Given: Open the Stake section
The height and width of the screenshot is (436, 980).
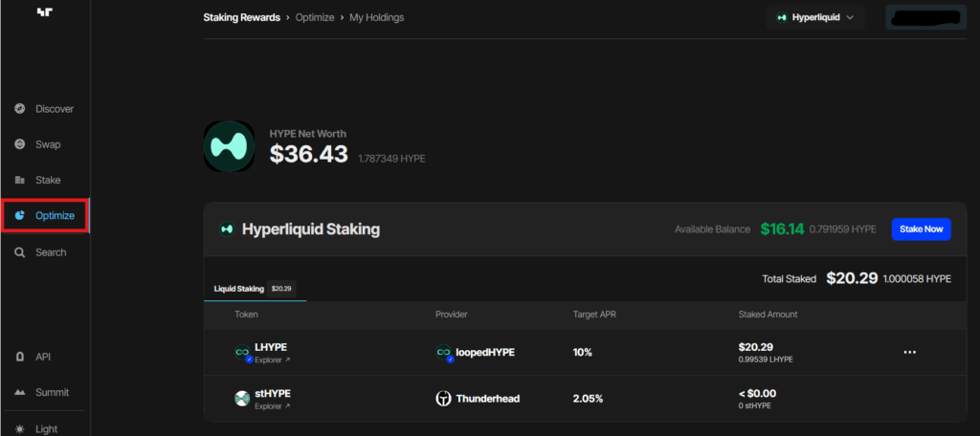Looking at the screenshot, I should 37,180.
